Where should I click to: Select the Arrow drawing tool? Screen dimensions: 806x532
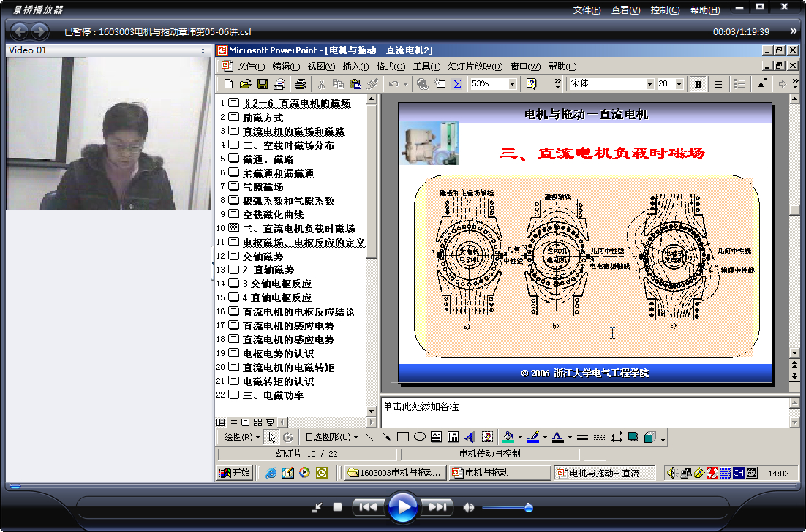[x=385, y=437]
